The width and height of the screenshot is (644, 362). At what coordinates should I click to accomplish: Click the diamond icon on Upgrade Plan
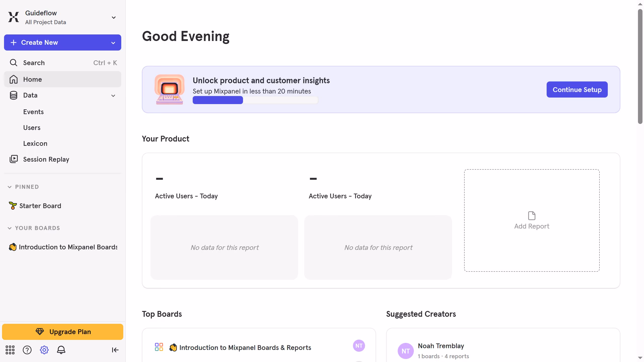(40, 332)
